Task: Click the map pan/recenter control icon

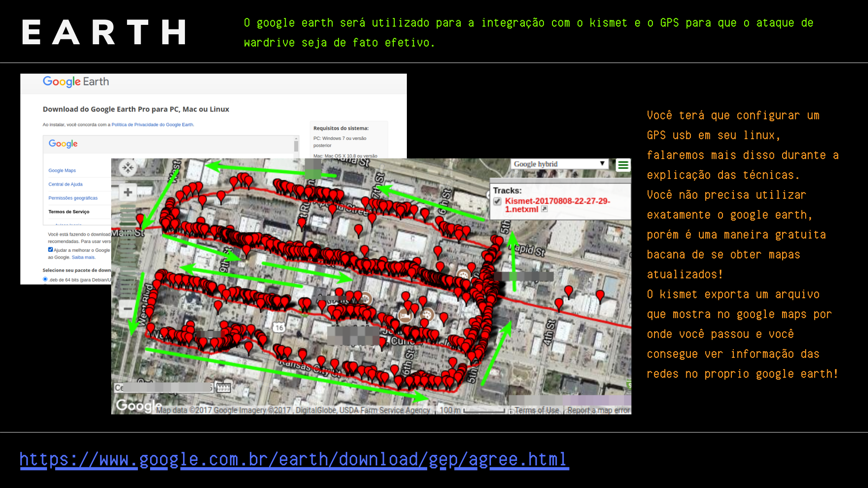Action: click(128, 168)
